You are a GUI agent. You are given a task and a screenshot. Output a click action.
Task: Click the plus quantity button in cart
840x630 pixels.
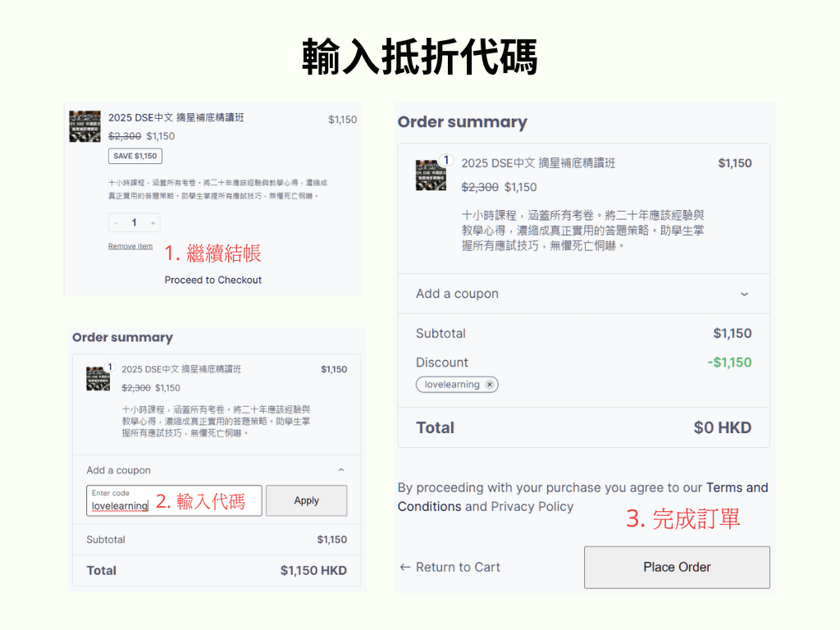[153, 223]
